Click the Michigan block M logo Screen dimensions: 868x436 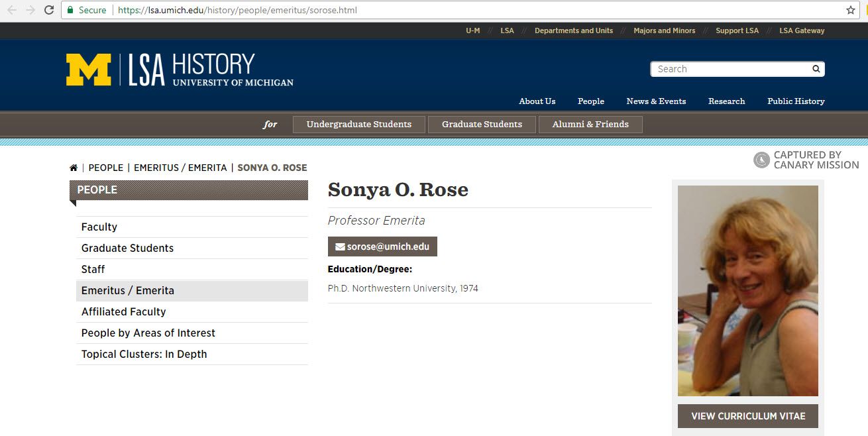tap(89, 70)
